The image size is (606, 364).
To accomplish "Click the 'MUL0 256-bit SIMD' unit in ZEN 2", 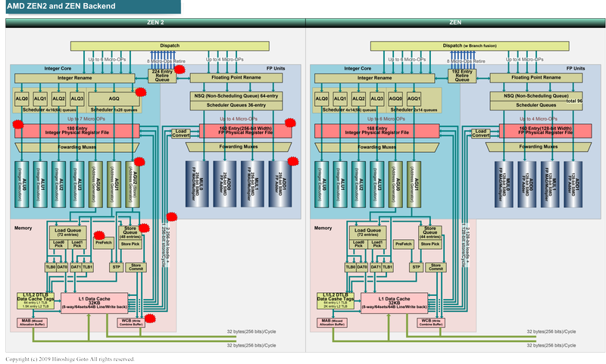I will click(197, 184).
